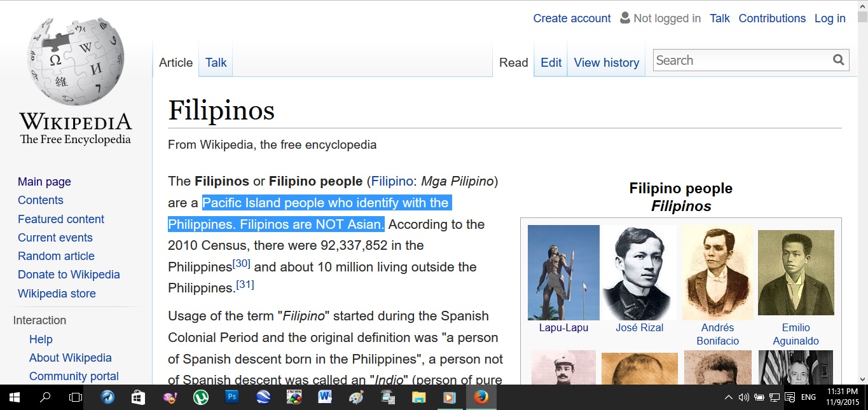The width and height of the screenshot is (868, 410).
Task: Switch to Firefox in the taskbar
Action: tap(481, 397)
